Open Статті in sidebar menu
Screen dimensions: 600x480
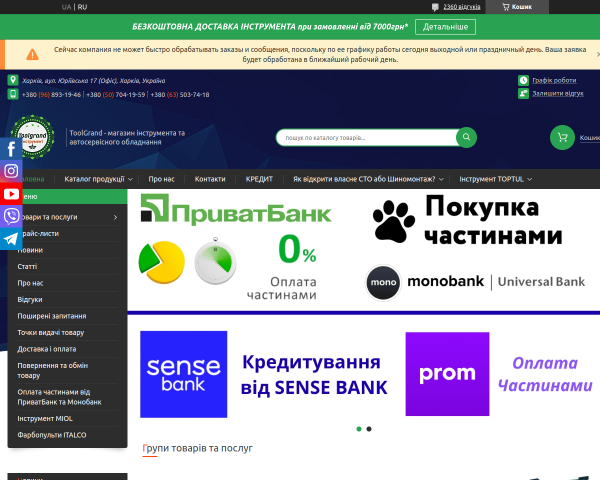(27, 266)
